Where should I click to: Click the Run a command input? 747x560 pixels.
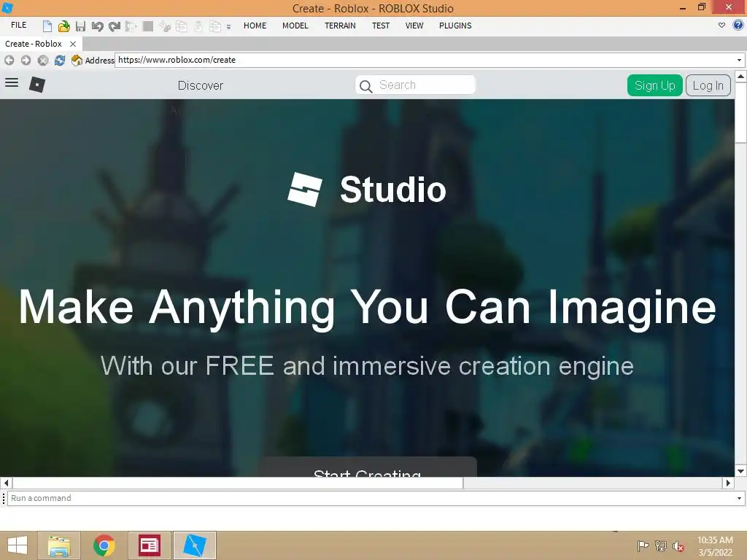[371, 498]
